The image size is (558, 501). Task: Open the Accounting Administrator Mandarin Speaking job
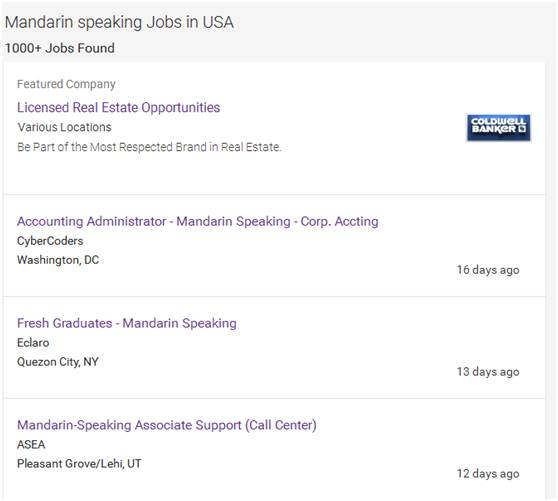(x=198, y=221)
